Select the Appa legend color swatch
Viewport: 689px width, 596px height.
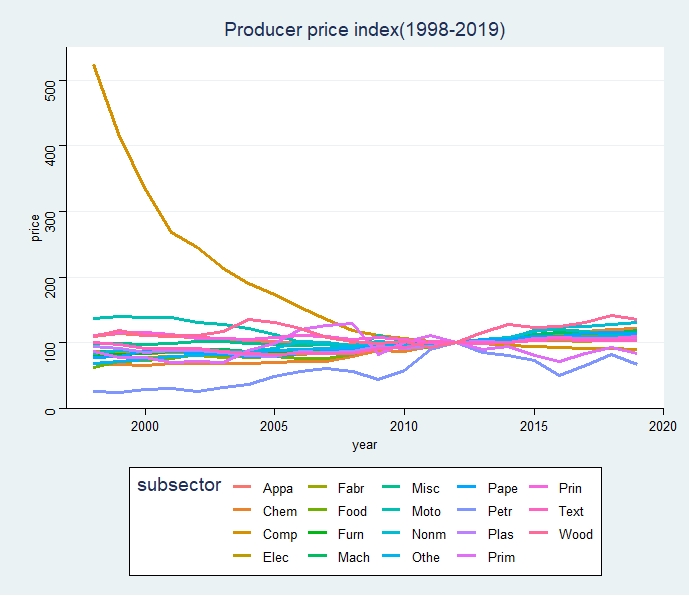pos(241,489)
